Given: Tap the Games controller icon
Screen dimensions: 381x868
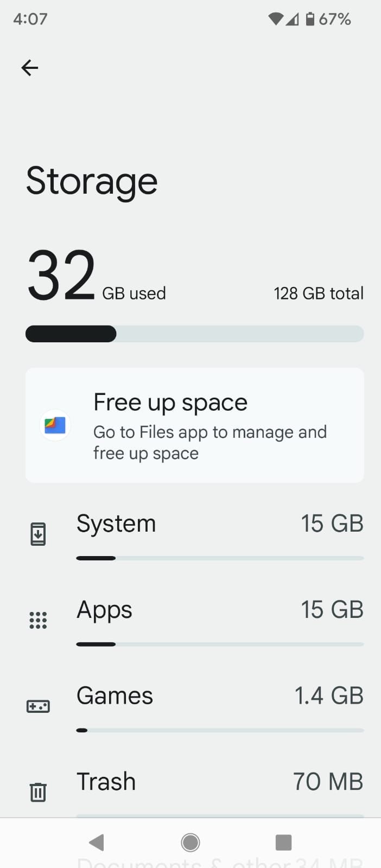Looking at the screenshot, I should click(38, 706).
